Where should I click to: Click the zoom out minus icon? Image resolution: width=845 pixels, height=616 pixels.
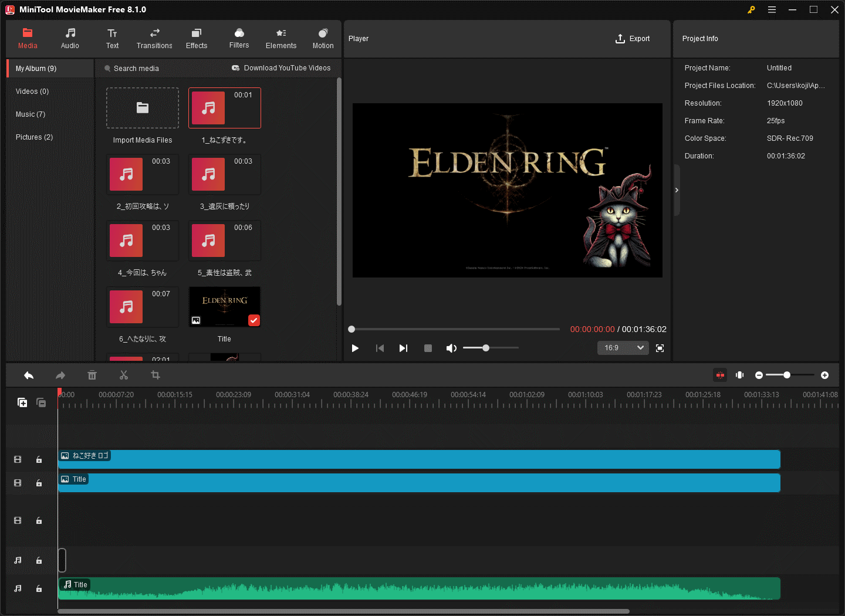pos(759,375)
